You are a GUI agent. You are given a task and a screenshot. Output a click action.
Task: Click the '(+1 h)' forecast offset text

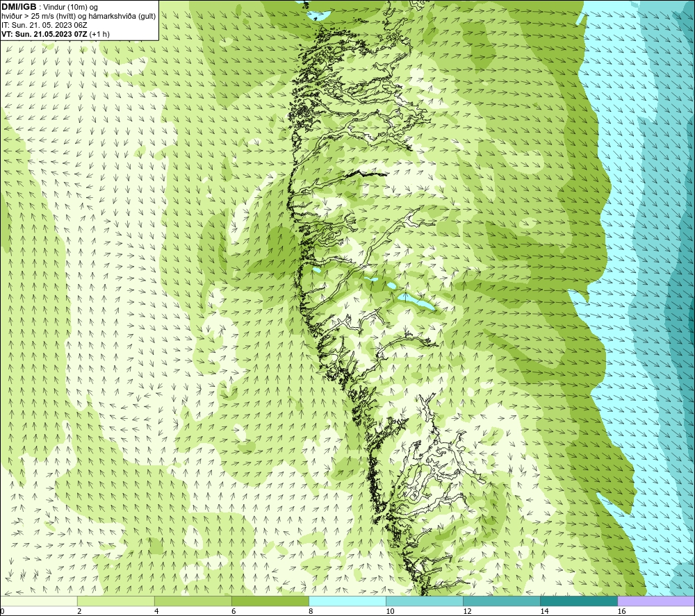(99, 34)
